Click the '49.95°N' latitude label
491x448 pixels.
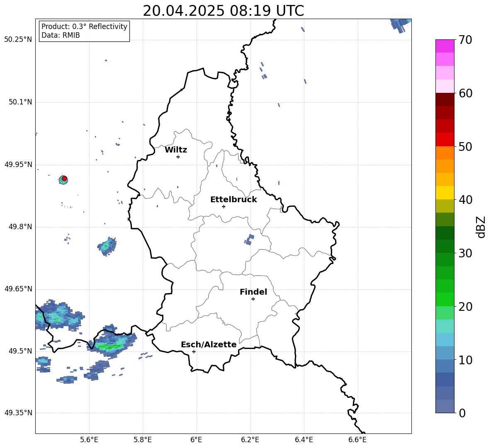pos(18,164)
